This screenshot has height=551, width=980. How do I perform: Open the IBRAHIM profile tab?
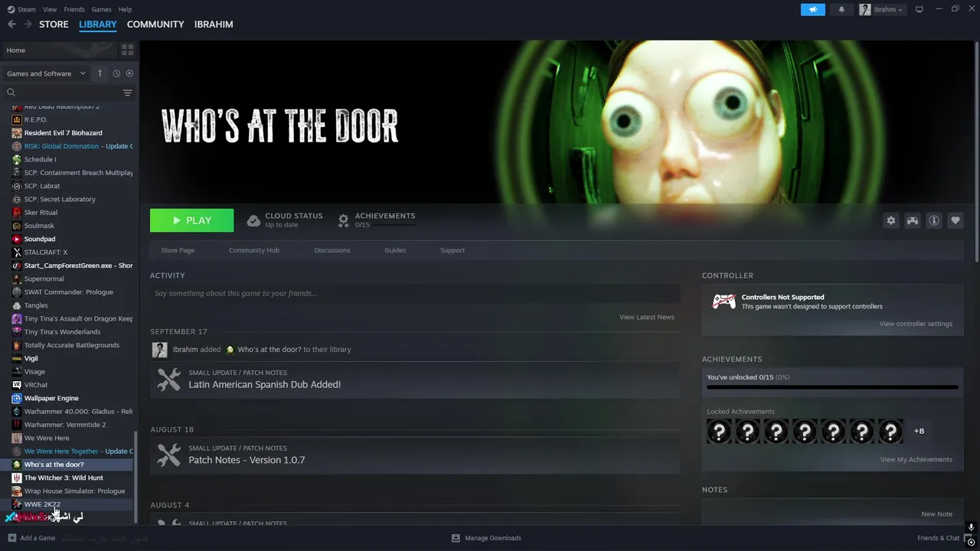point(214,24)
